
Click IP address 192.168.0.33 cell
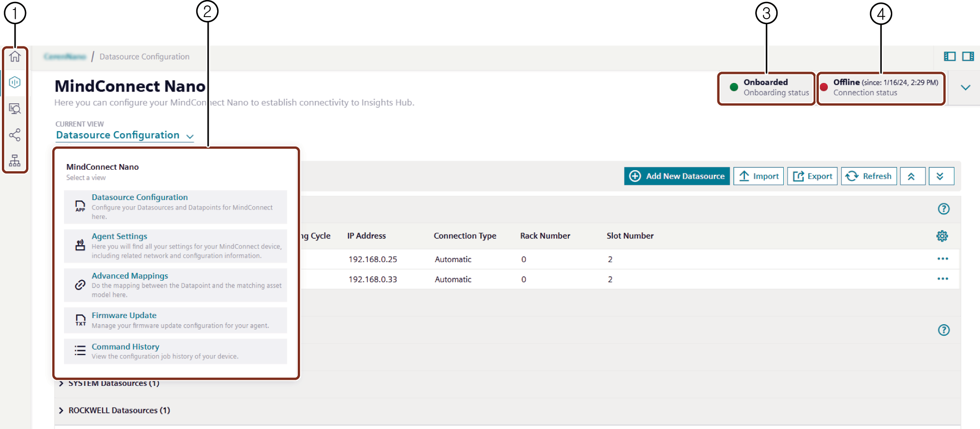tap(373, 280)
